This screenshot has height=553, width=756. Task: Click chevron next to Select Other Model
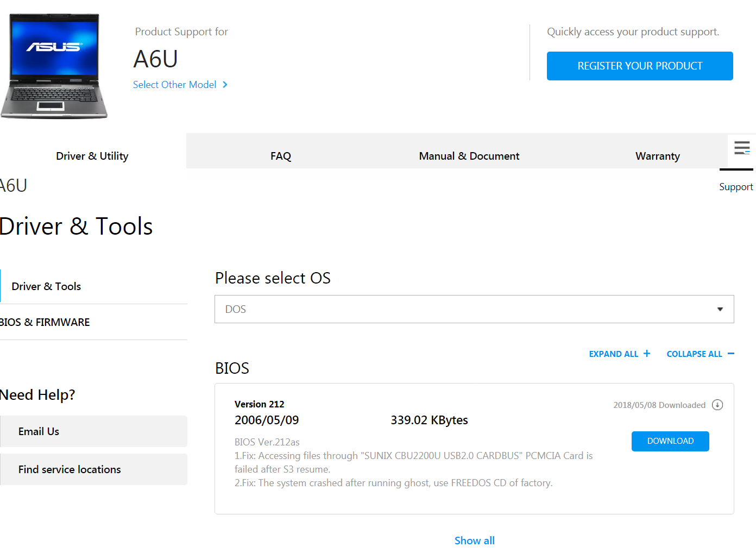(x=225, y=85)
